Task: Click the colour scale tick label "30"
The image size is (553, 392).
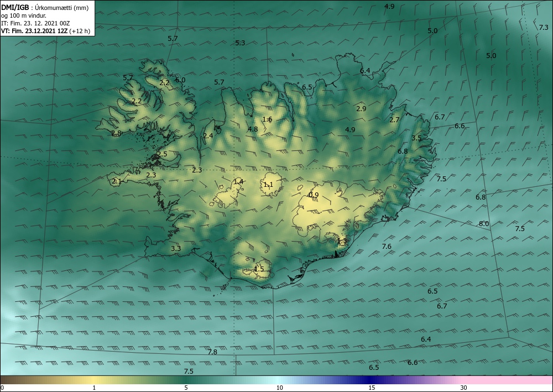Action: pyautogui.click(x=464, y=388)
